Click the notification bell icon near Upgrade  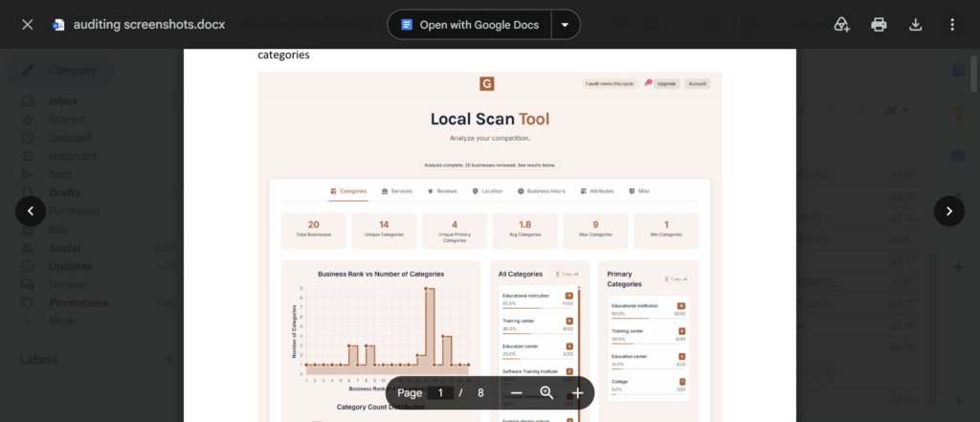tap(647, 83)
